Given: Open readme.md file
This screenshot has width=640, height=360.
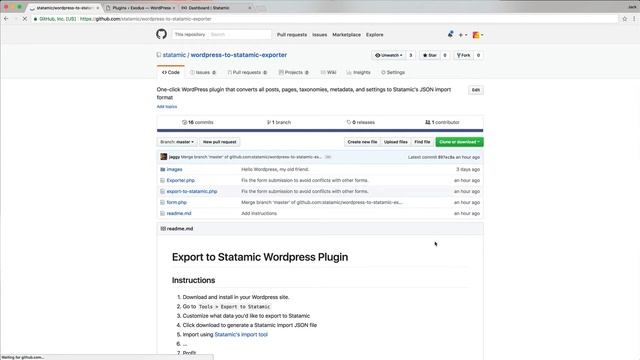Looking at the screenshot, I should (x=179, y=213).
